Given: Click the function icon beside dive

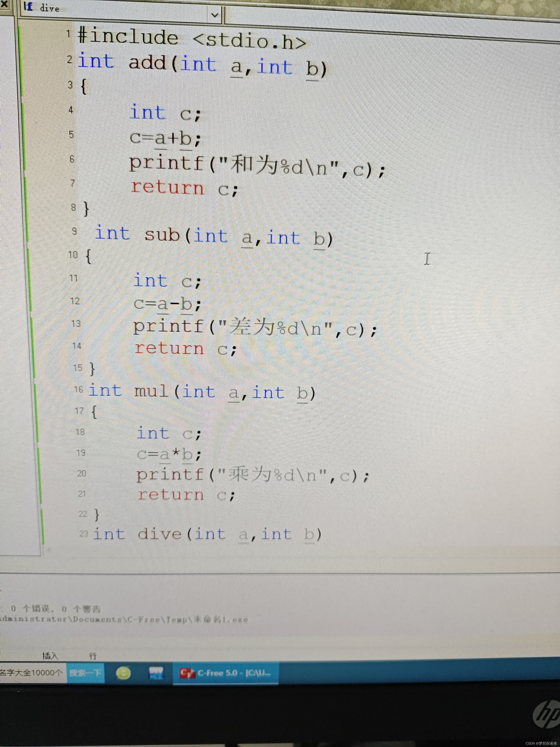Looking at the screenshot, I should coord(28,6).
